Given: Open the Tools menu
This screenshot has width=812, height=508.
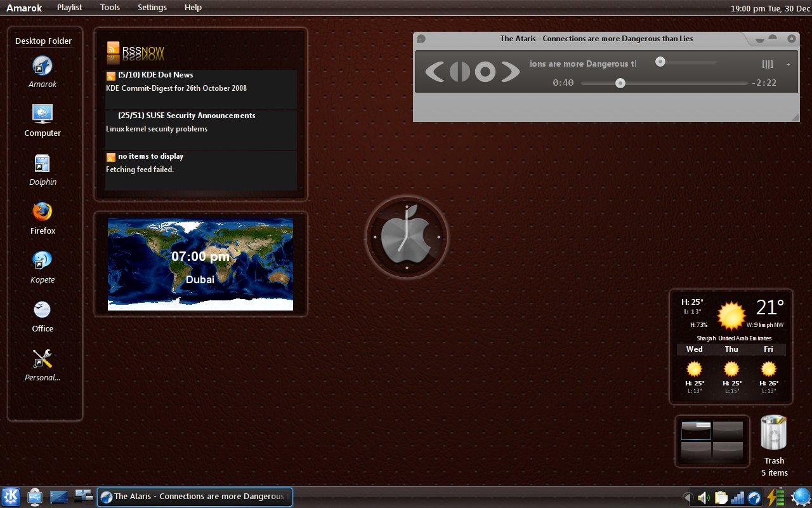Looking at the screenshot, I should (x=110, y=8).
